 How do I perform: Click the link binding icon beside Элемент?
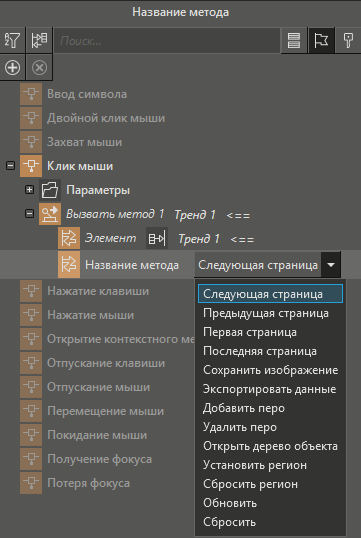pyautogui.click(x=157, y=238)
